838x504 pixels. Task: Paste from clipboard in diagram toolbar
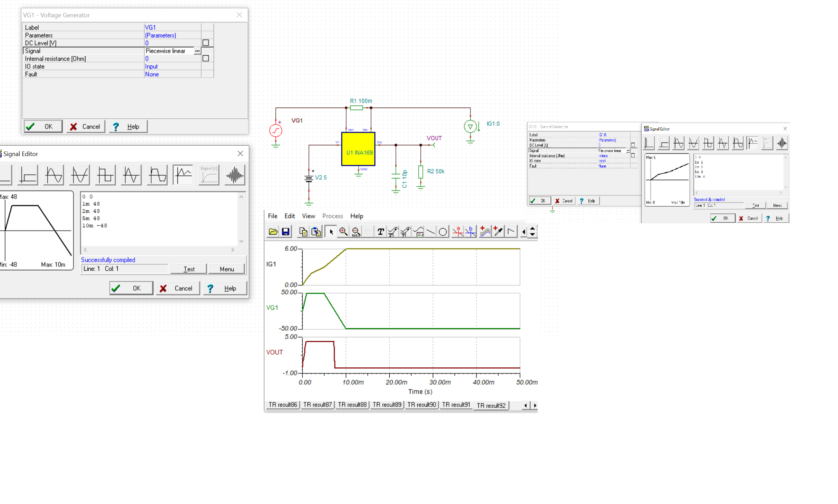click(x=316, y=232)
